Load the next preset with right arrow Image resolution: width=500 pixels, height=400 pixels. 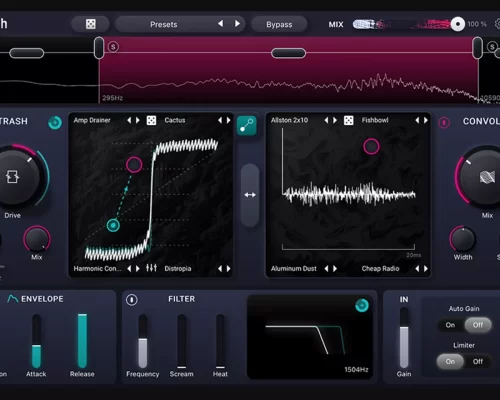237,24
